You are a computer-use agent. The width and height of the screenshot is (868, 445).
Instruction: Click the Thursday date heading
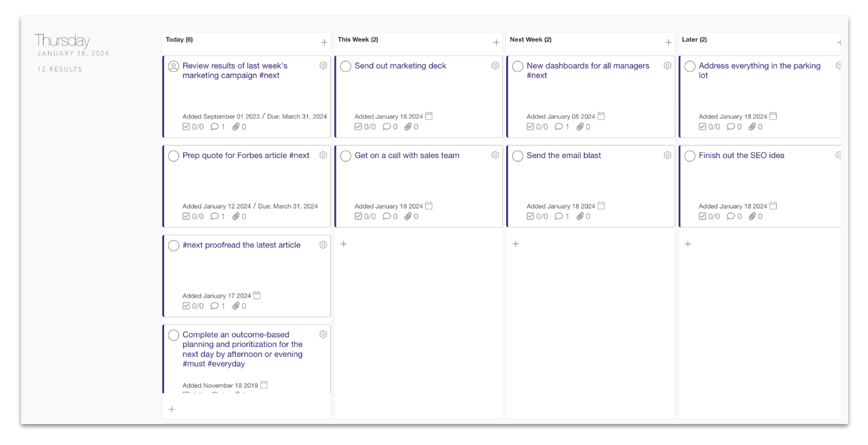(x=62, y=41)
